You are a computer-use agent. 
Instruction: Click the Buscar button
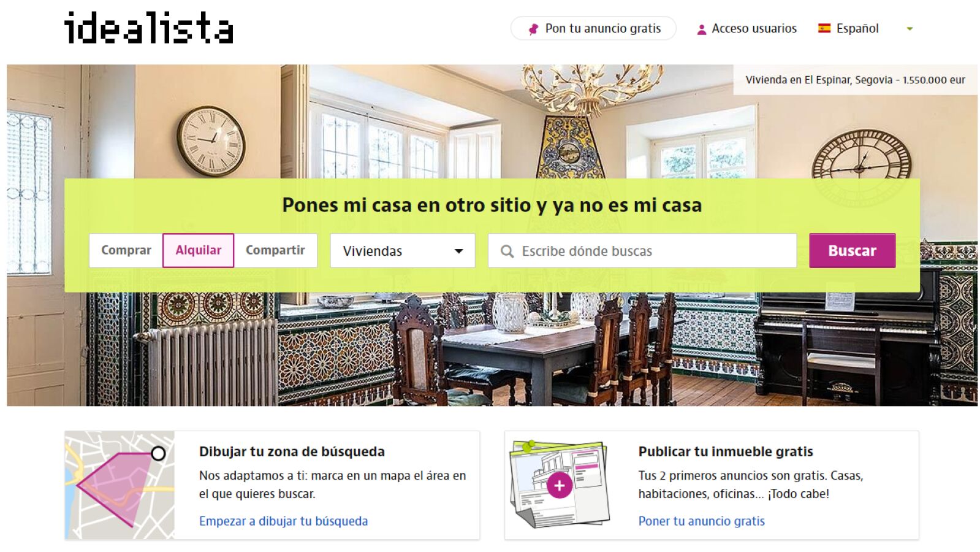tap(852, 250)
